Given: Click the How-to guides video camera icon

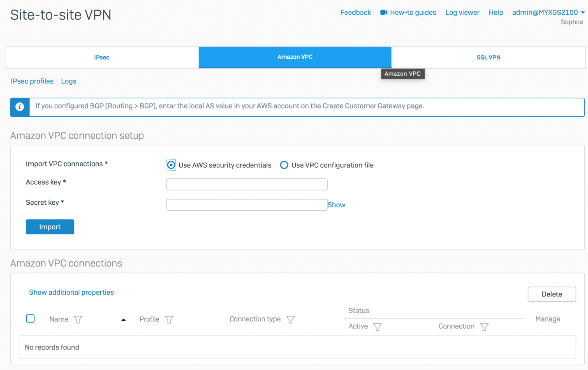Looking at the screenshot, I should click(x=384, y=12).
